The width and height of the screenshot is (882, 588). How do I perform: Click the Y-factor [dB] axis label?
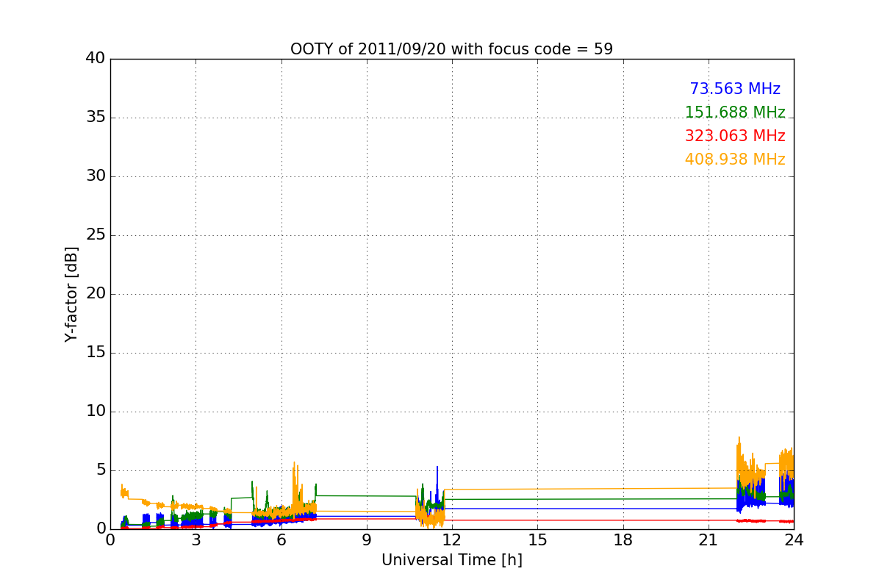coord(71,294)
